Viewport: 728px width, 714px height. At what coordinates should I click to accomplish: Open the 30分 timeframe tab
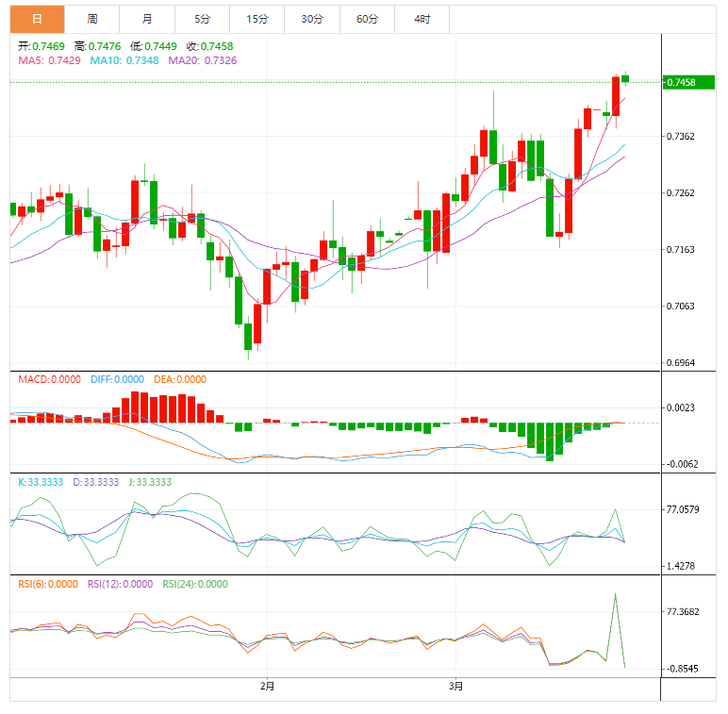(x=312, y=19)
